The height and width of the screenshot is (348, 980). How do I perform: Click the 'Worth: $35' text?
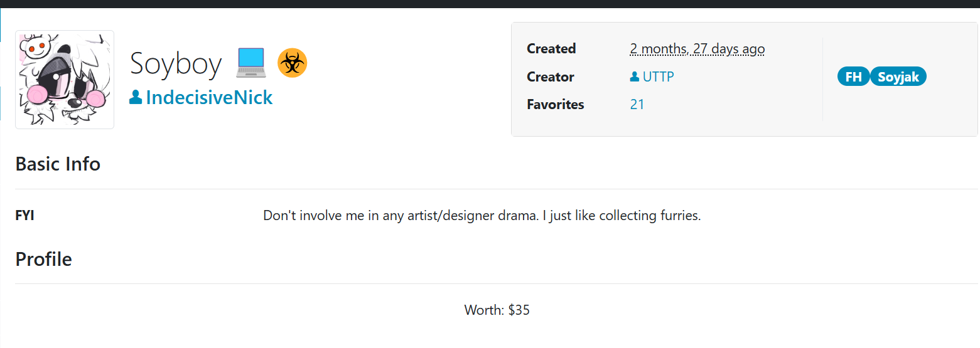[x=497, y=310]
